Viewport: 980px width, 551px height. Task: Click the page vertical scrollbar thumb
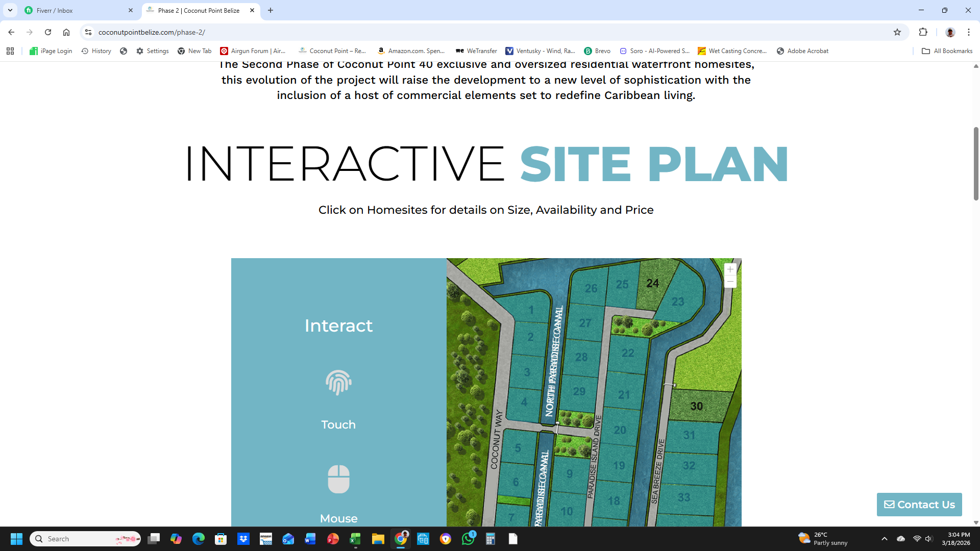coord(976,163)
